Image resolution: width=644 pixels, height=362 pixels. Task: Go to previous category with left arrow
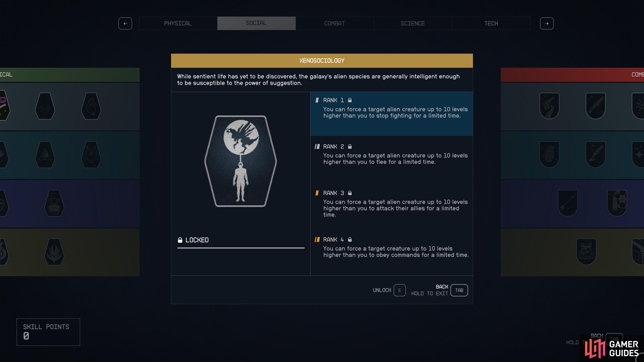click(x=125, y=23)
